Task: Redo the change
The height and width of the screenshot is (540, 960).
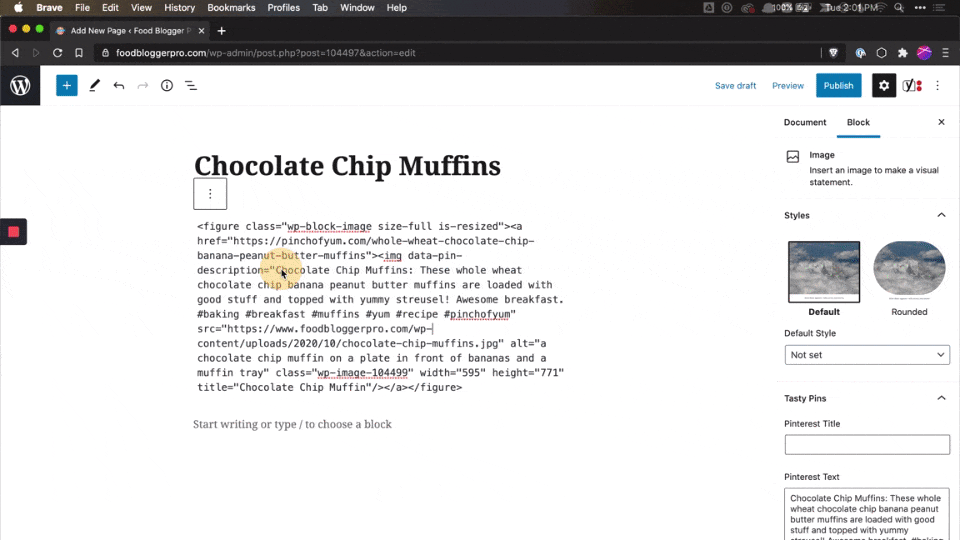Action: [143, 86]
